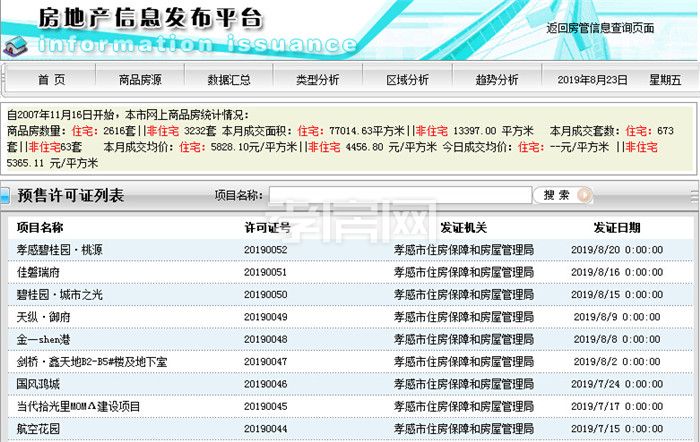
Task: Click issue date 2019/8/2 0:00:00
Action: (617, 362)
